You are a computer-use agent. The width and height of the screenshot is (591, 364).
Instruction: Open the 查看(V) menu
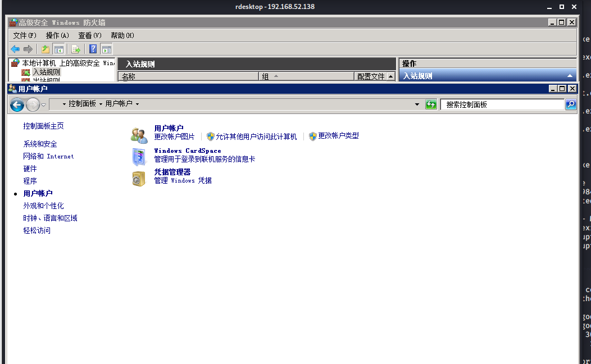(x=90, y=35)
